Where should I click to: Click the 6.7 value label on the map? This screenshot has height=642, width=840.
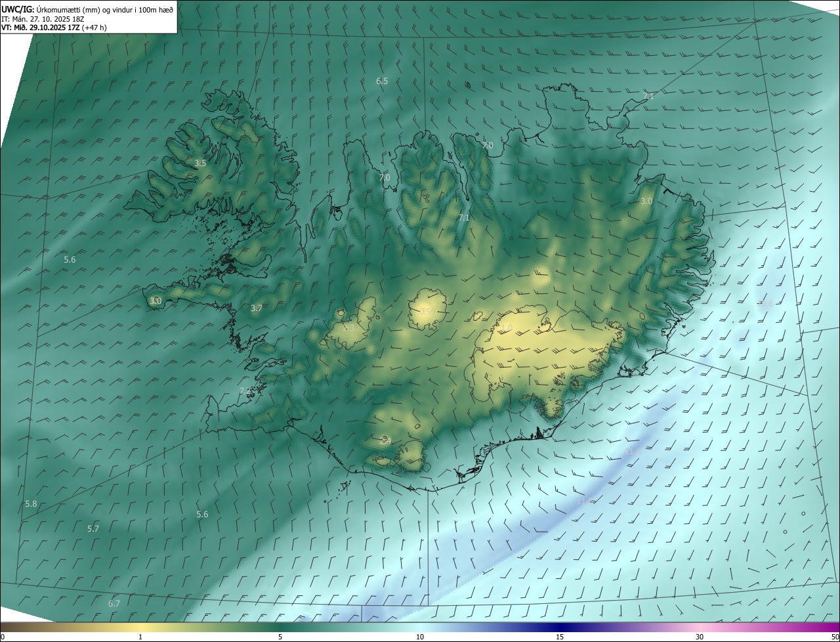[114, 603]
